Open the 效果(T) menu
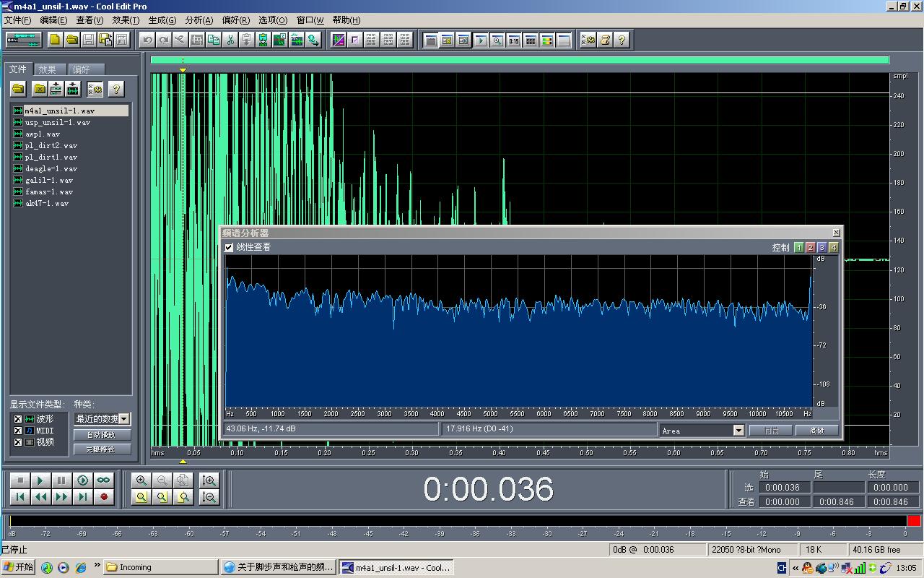This screenshot has height=578, width=924. click(126, 20)
